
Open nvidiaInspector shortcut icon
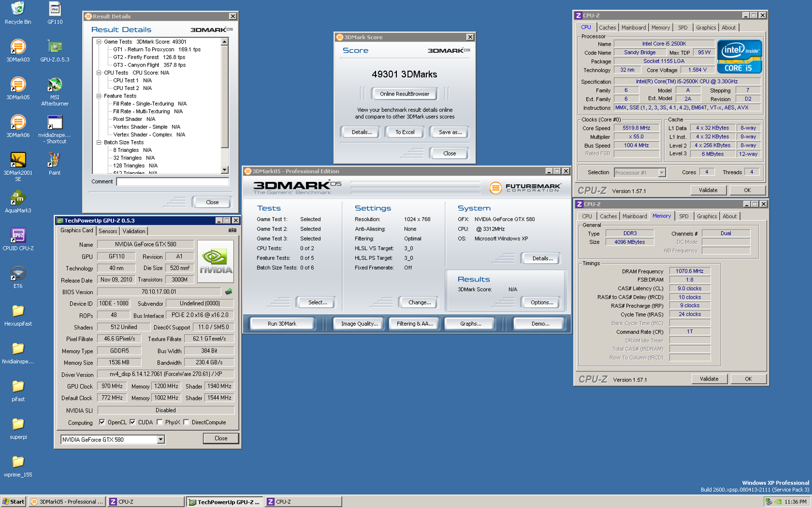[55, 129]
